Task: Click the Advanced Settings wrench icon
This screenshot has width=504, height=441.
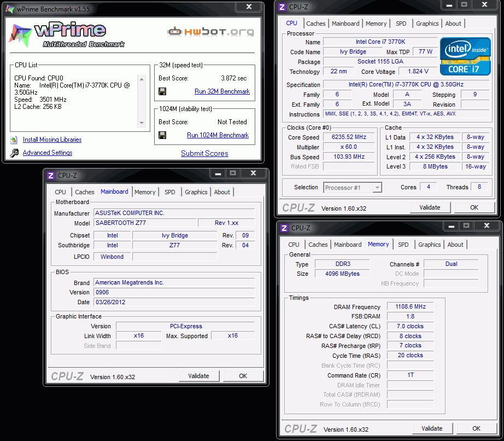Action: (x=14, y=153)
